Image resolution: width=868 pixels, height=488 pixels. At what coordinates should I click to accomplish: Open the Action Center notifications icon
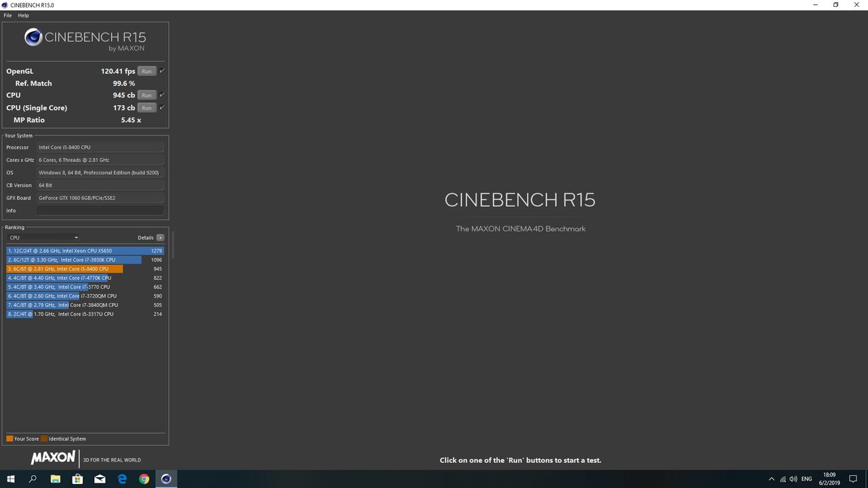[x=853, y=479]
